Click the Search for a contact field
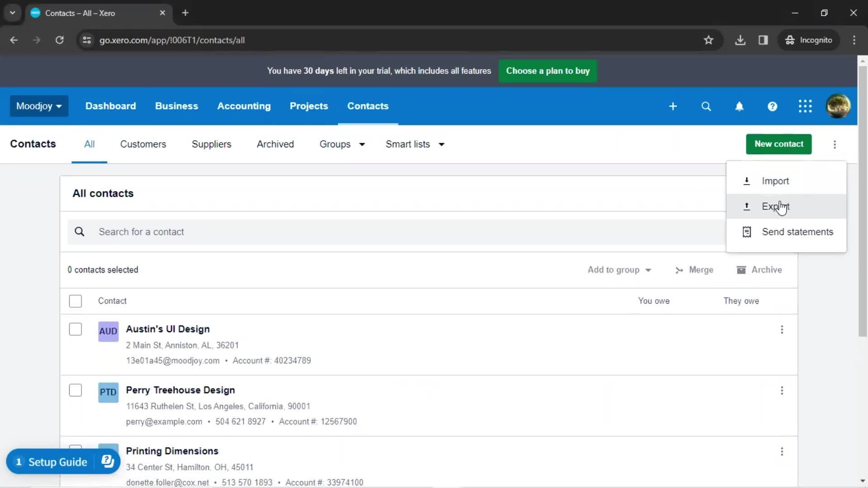 pyautogui.click(x=397, y=232)
